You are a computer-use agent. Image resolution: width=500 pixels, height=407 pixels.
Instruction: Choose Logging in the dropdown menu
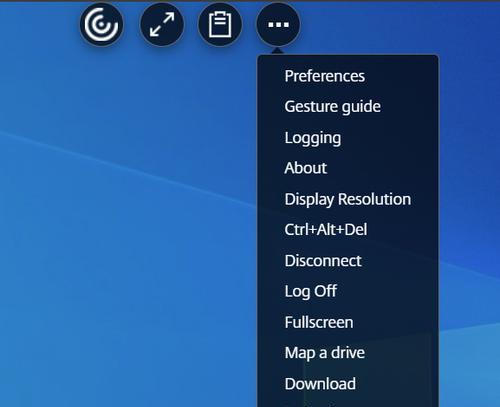(x=313, y=138)
